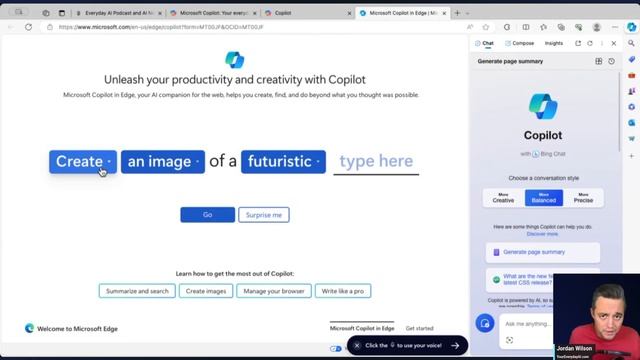Select More Balanced conversation style
This screenshot has width=640, height=360.
point(544,198)
